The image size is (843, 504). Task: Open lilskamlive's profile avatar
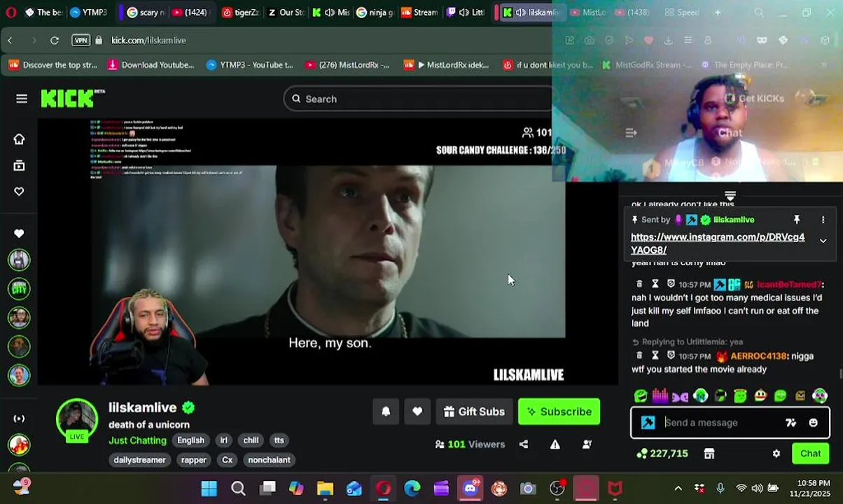[x=77, y=419]
